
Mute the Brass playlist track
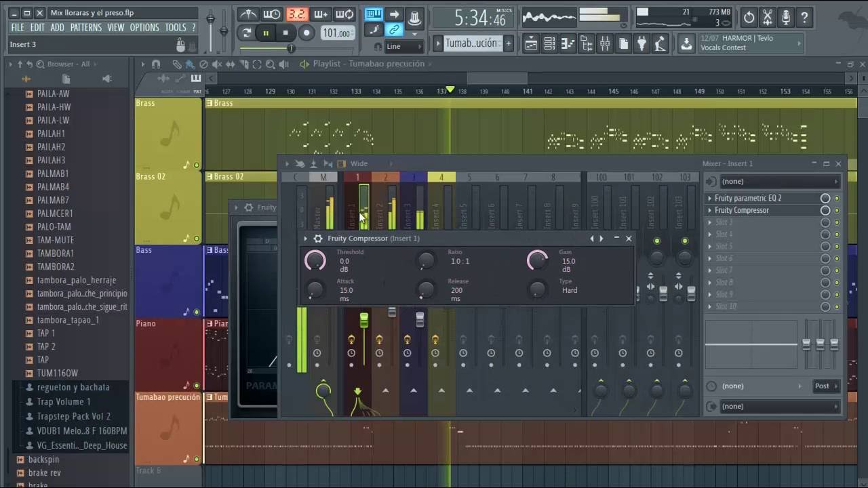pos(197,165)
